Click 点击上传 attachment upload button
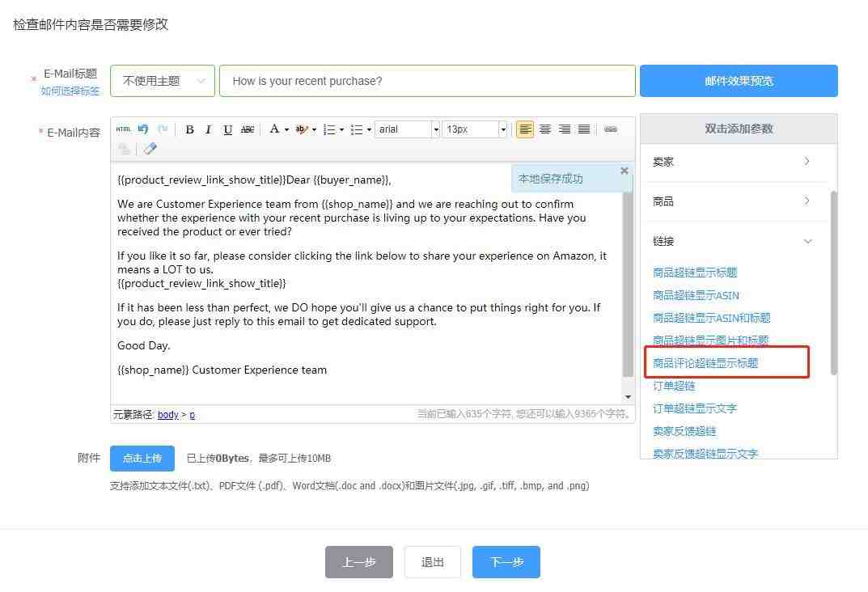Image resolution: width=868 pixels, height=592 pixels. click(x=142, y=458)
